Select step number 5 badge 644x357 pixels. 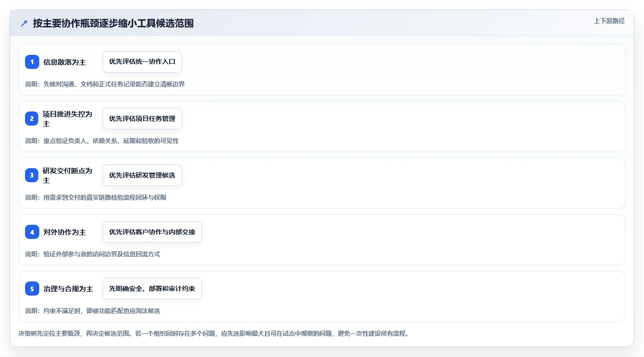tap(32, 289)
